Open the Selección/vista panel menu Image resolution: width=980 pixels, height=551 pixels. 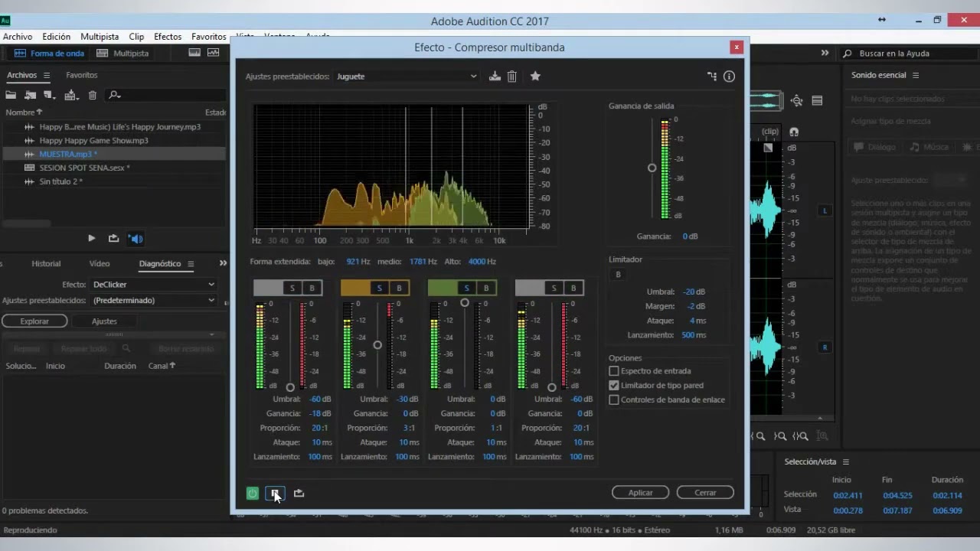[x=846, y=462]
